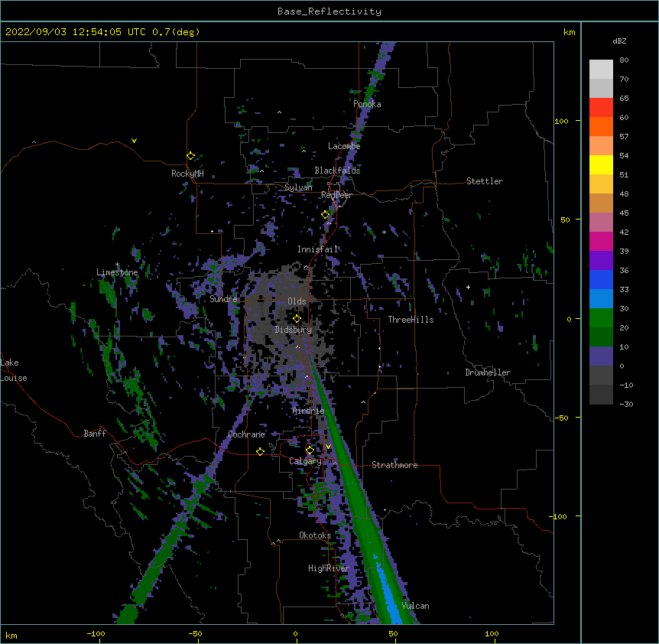Click the Stettler town label
Viewport: 659px width, 644px height.
484,181
